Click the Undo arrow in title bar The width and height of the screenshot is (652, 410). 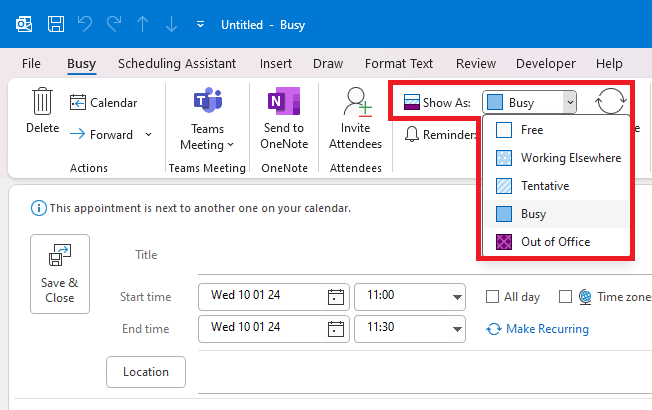85,23
